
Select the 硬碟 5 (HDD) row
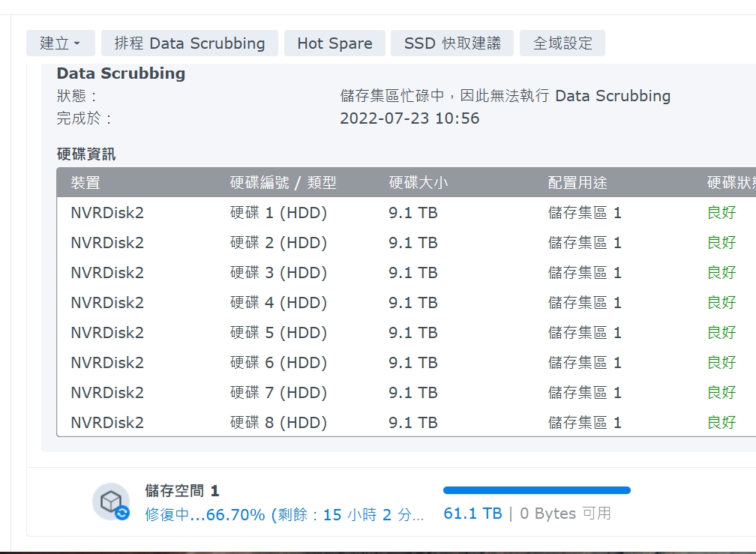pyautogui.click(x=278, y=333)
